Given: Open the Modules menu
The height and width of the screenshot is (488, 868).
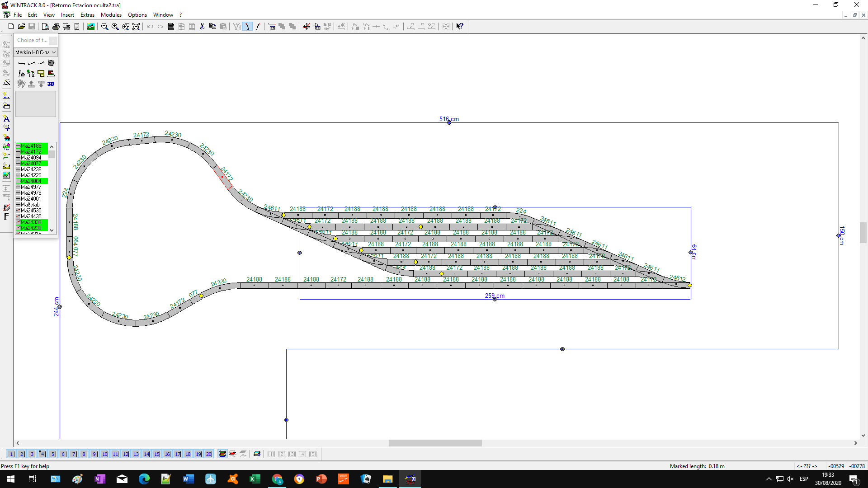Looking at the screenshot, I should 111,15.
